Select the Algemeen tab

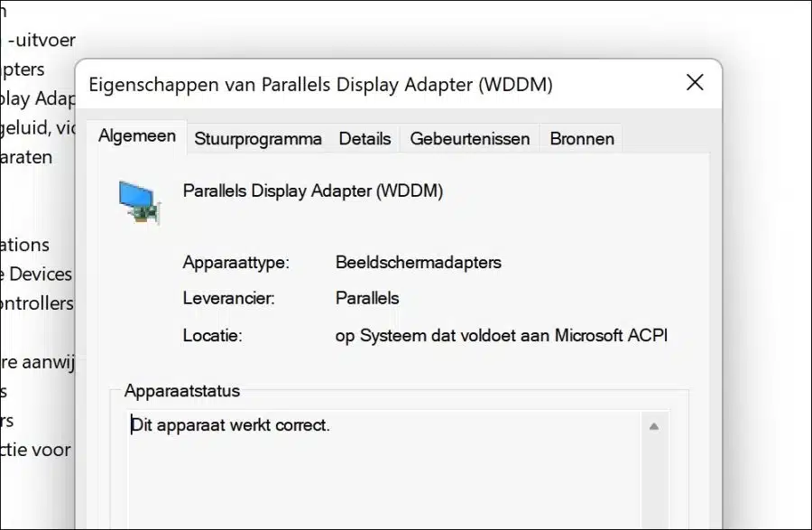pyautogui.click(x=137, y=135)
